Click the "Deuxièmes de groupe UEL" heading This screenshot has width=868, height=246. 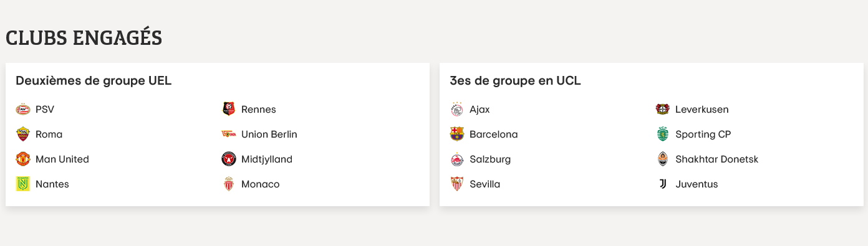tap(94, 80)
